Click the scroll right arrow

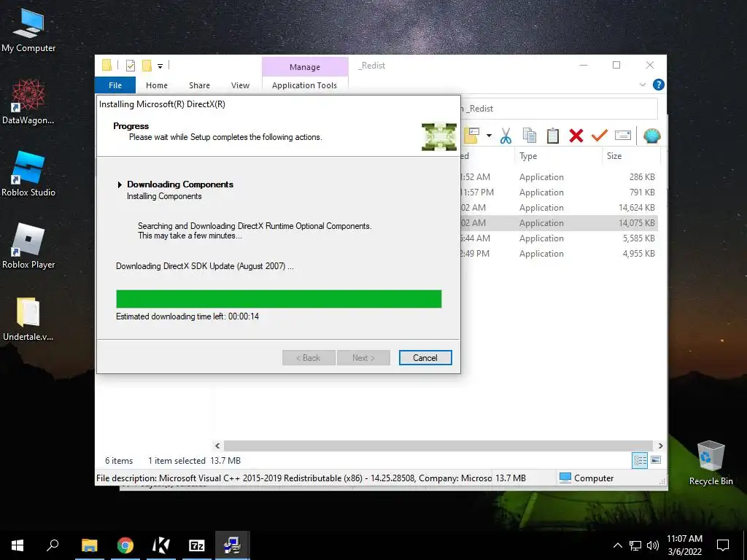660,446
